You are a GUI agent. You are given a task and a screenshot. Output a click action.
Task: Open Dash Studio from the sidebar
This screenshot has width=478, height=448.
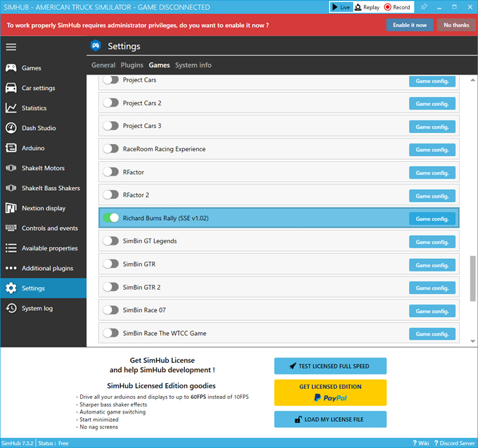pyautogui.click(x=44, y=128)
